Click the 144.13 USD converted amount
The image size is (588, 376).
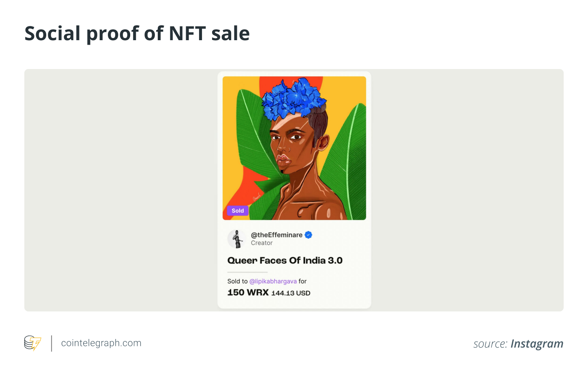(x=291, y=293)
